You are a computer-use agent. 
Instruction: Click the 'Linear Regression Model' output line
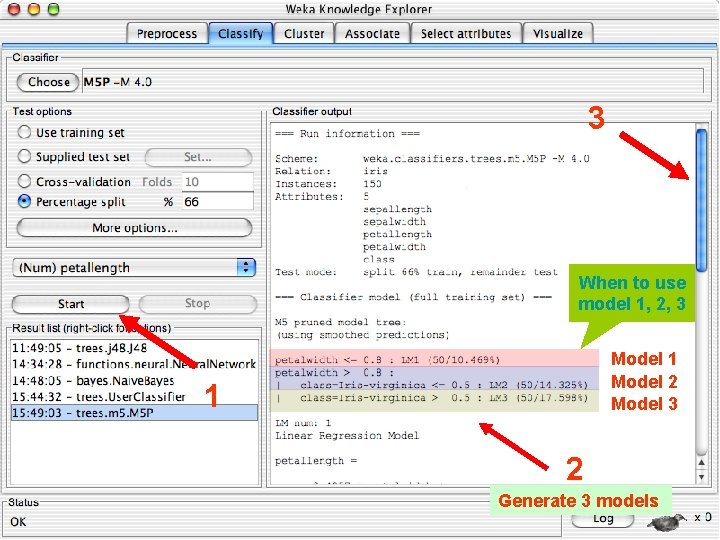[x=347, y=435]
